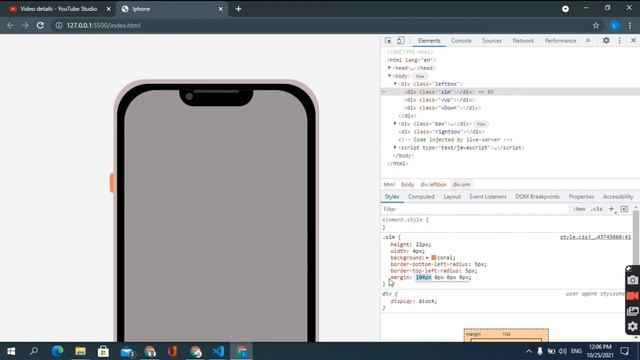
Task: Bookmark this page with star icon
Action: 596,25
